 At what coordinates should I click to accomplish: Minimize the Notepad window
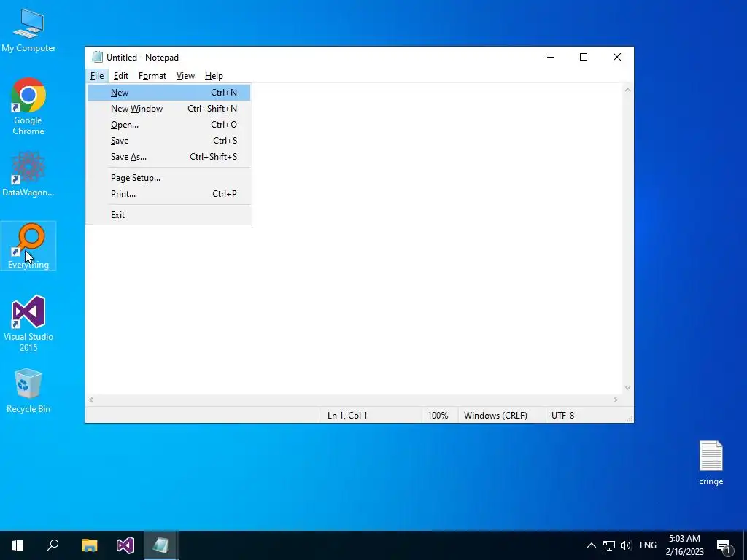(551, 57)
